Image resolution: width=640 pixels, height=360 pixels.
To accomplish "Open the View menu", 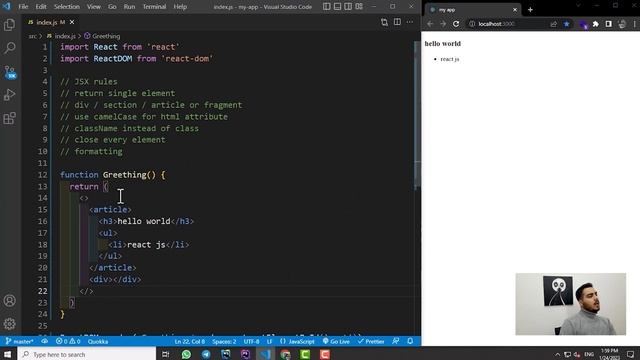I will click(93, 7).
